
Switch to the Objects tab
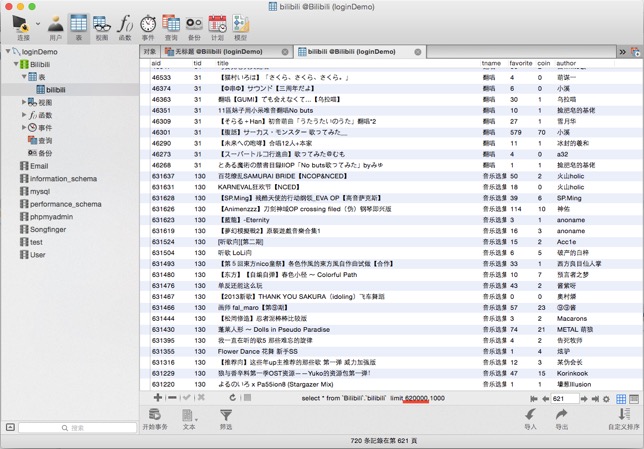[x=150, y=52]
